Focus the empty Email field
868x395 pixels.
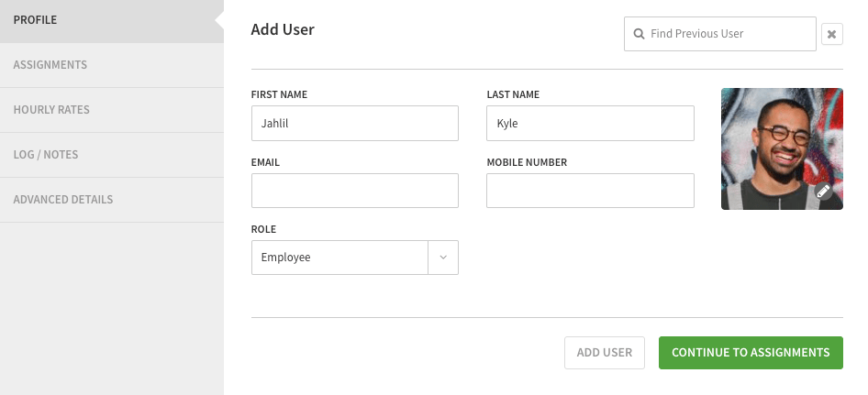pyautogui.click(x=354, y=191)
